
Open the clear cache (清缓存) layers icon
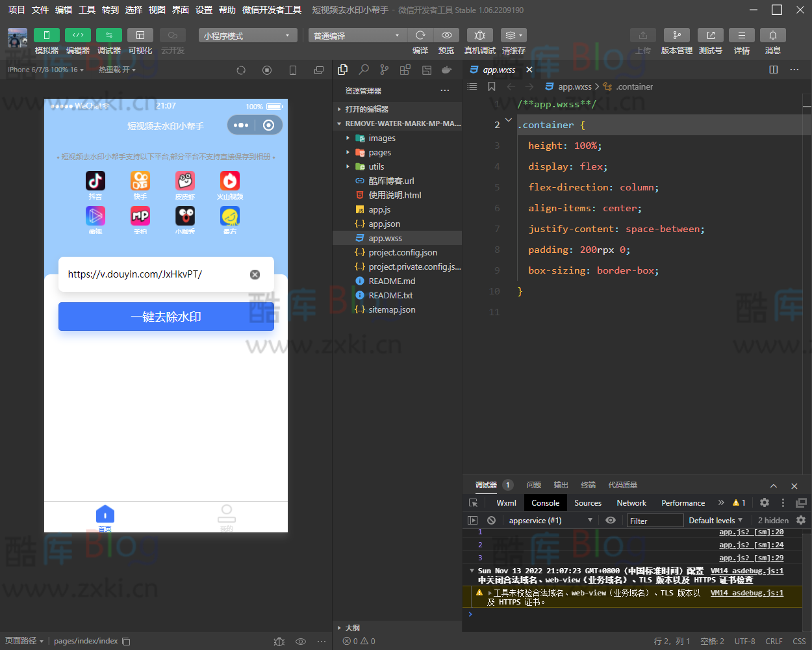click(x=513, y=35)
